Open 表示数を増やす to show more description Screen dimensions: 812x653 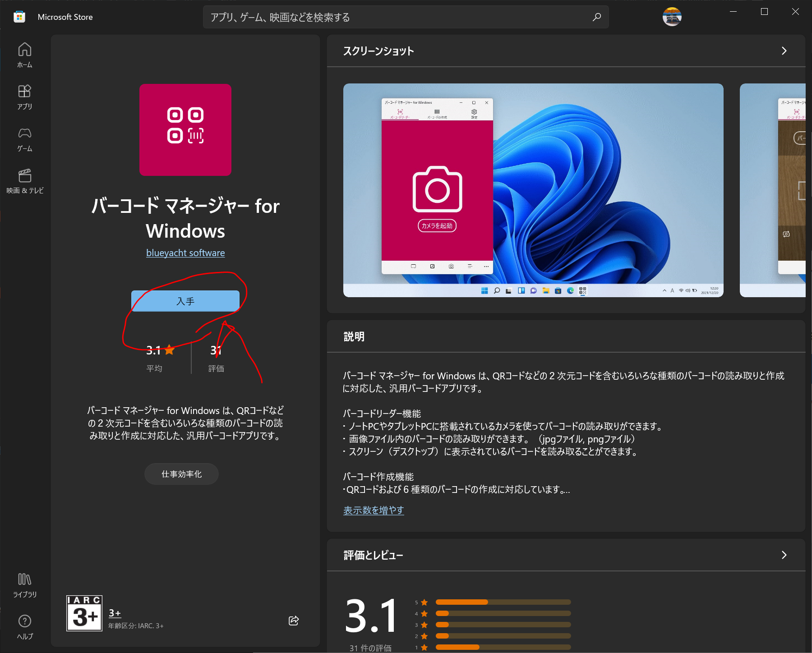pyautogui.click(x=373, y=510)
